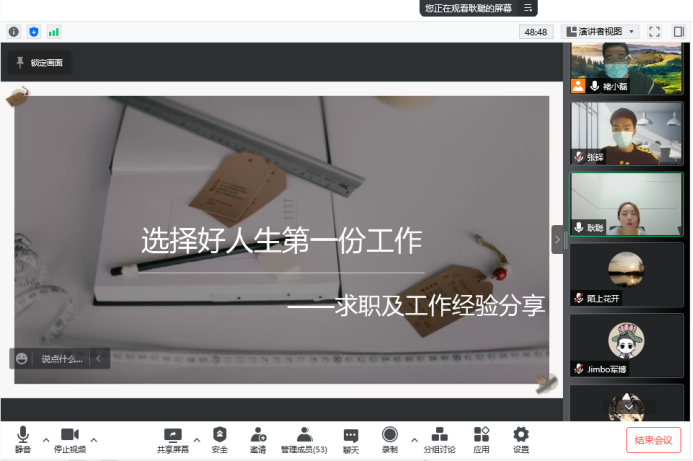The width and height of the screenshot is (693, 461).
Task: Open the 应用 apps icon
Action: click(x=481, y=439)
